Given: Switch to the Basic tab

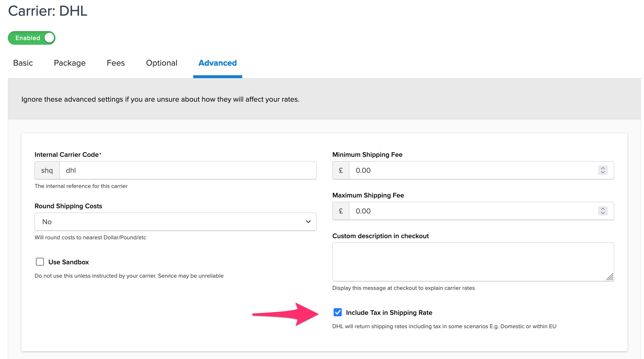Looking at the screenshot, I should point(23,63).
